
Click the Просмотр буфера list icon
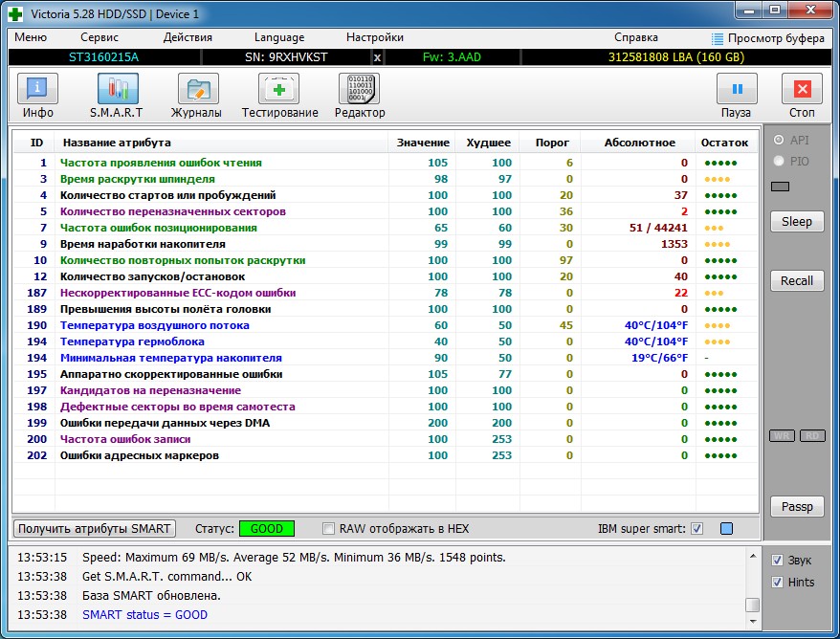717,38
